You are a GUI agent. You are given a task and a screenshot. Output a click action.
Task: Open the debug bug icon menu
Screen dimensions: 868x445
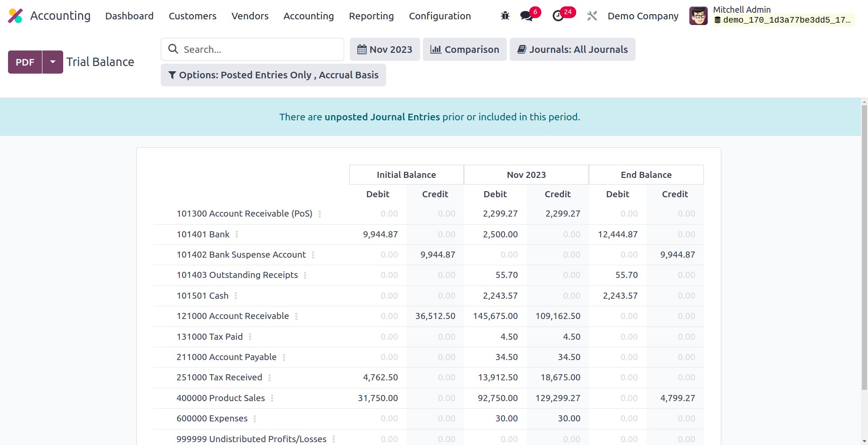click(505, 16)
